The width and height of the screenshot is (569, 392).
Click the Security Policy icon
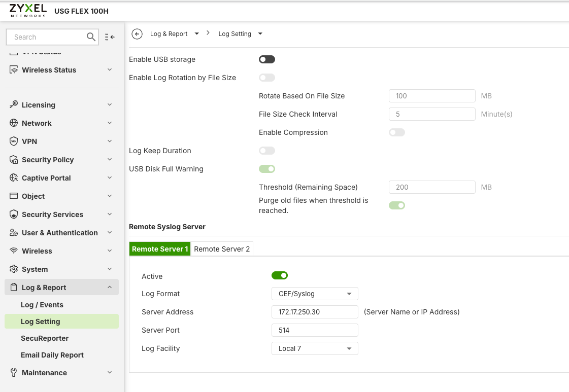13,160
